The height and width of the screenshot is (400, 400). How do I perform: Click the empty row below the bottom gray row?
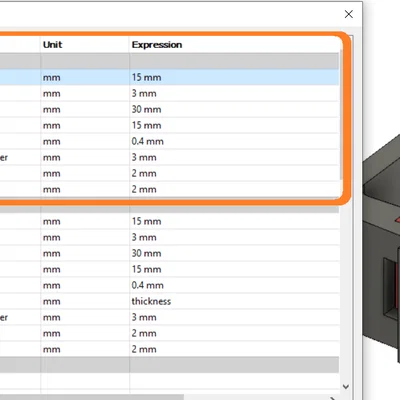pyautogui.click(x=169, y=381)
